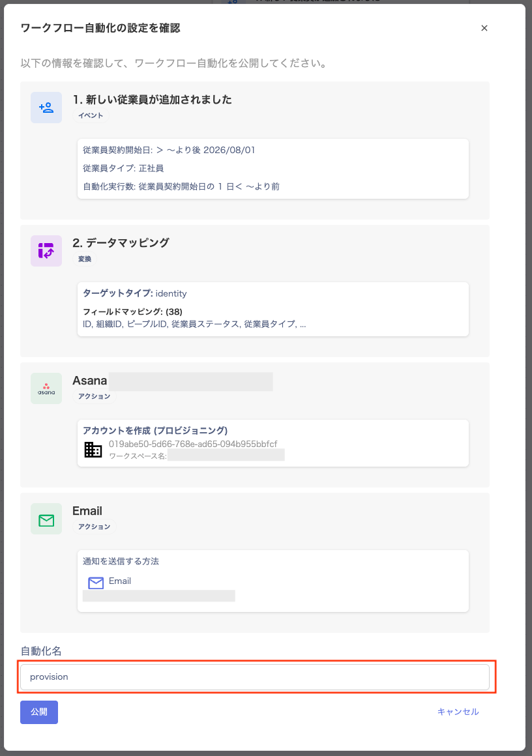Click the Email label inside the notification card

119,581
